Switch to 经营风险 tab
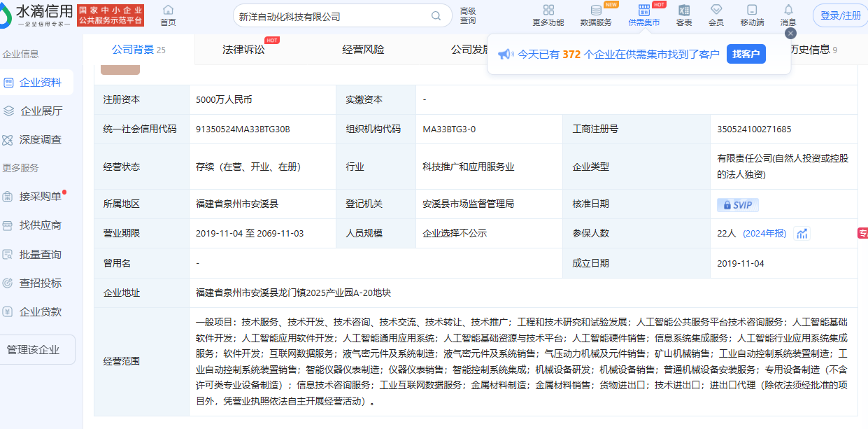Screen dimensions: 868x429 pyautogui.click(x=363, y=50)
